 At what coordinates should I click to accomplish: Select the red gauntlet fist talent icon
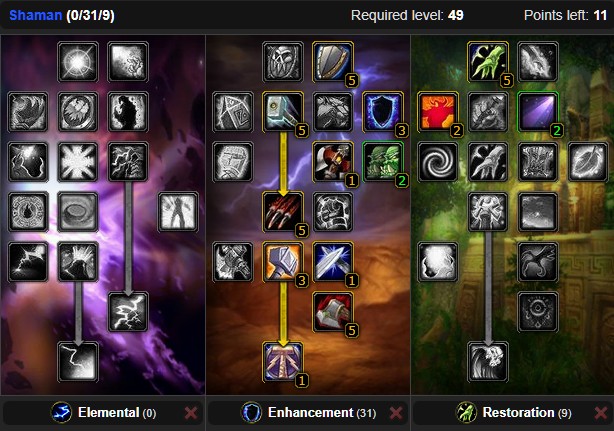(333, 312)
